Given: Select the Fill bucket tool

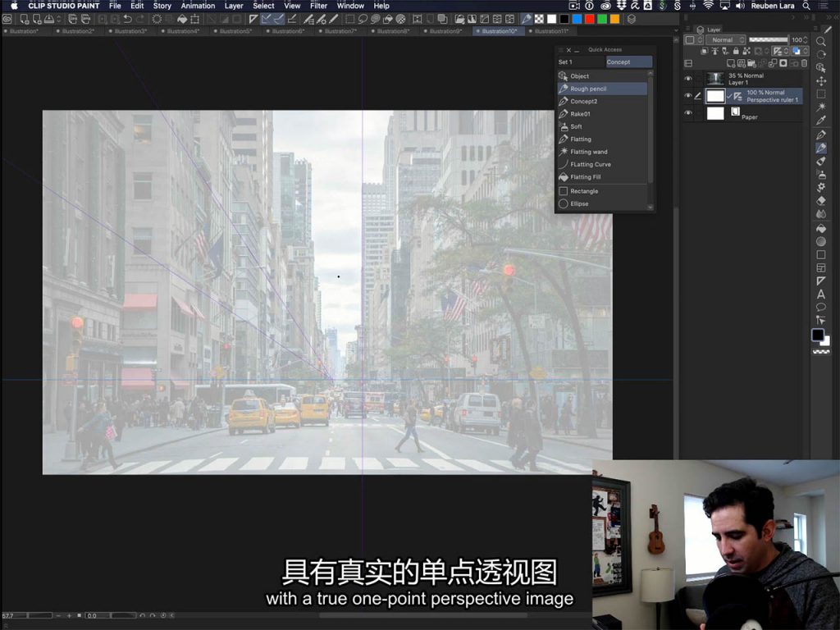Looking at the screenshot, I should coord(821,228).
